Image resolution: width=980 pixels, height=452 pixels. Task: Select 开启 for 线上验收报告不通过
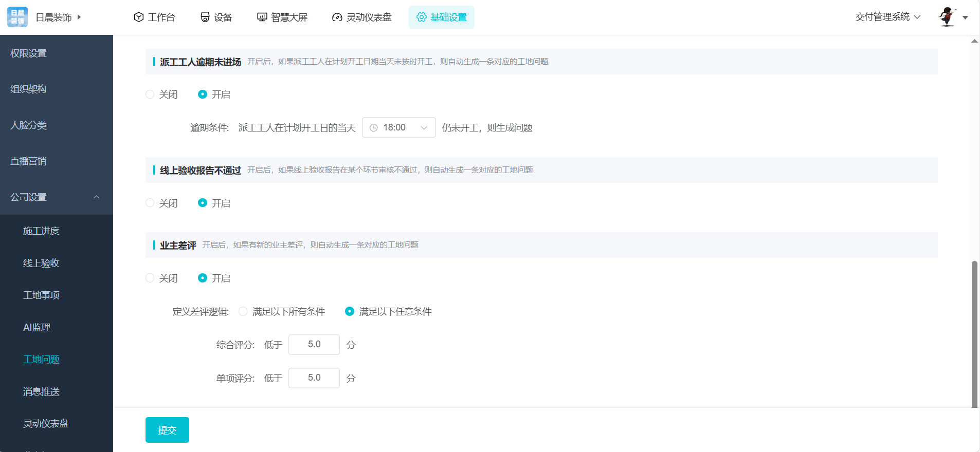(x=214, y=203)
